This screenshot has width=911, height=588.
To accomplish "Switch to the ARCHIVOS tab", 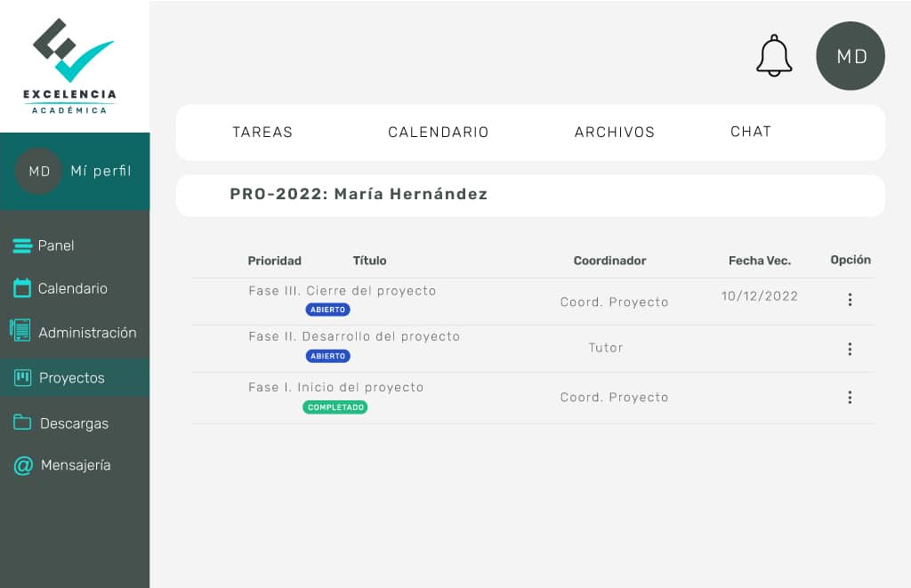I will pos(614,132).
